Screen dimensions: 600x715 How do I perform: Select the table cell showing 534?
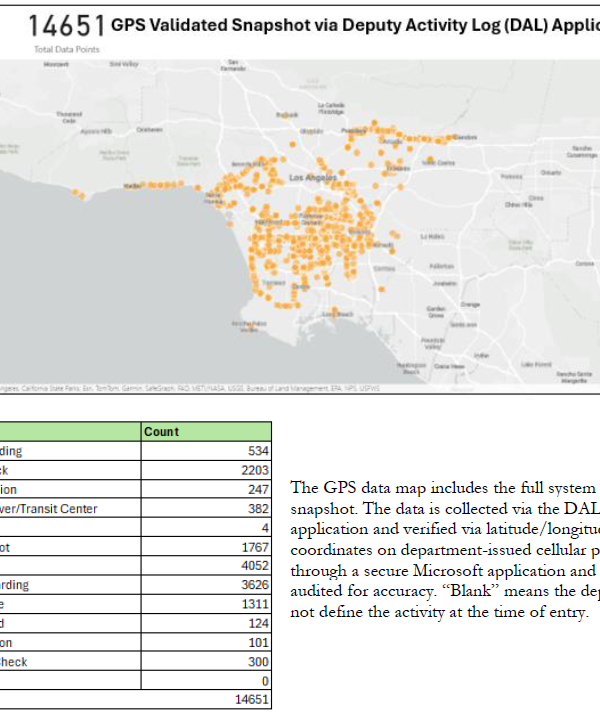(x=206, y=451)
